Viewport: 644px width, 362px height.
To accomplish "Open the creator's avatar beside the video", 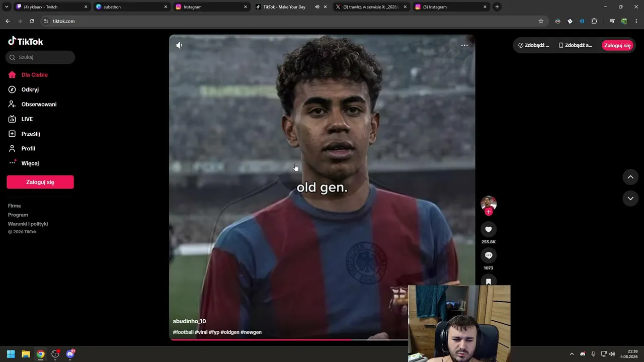I will (489, 203).
